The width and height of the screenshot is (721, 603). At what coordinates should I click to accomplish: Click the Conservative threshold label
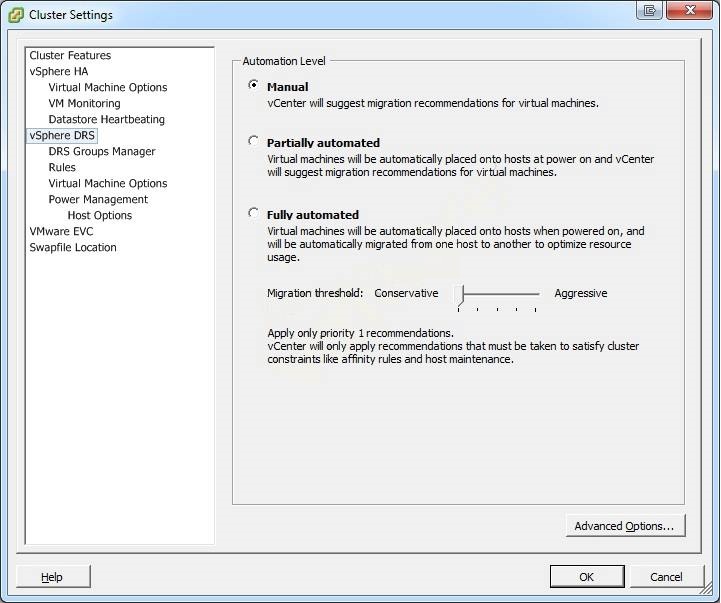tap(406, 293)
